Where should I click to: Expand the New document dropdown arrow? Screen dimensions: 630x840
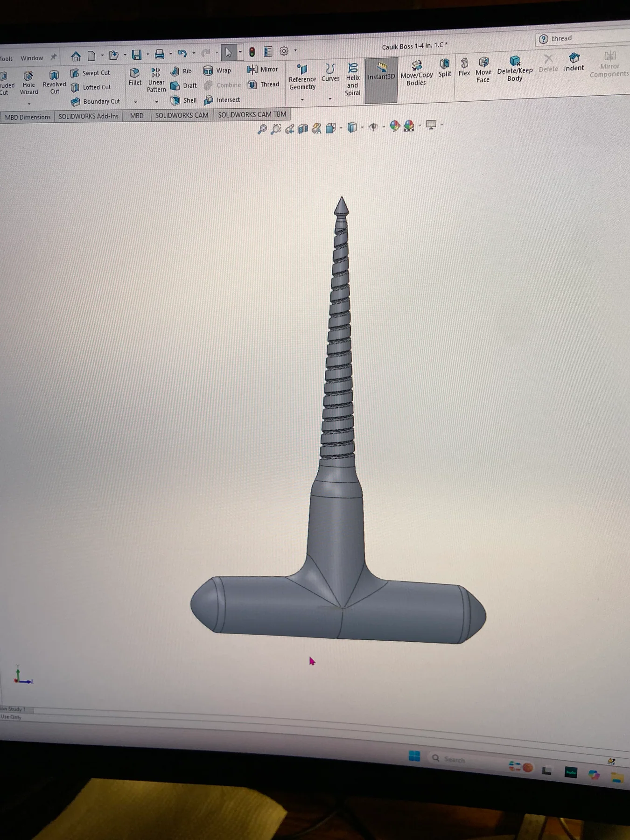tap(102, 56)
